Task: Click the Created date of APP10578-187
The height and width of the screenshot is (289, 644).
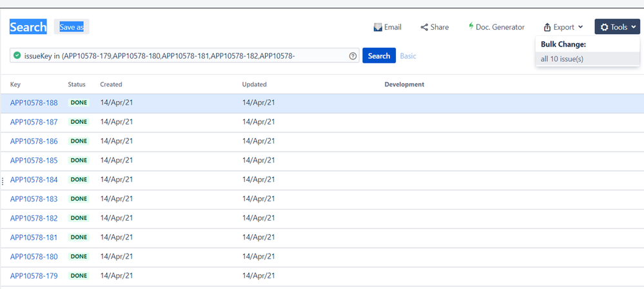Action: [x=117, y=122]
